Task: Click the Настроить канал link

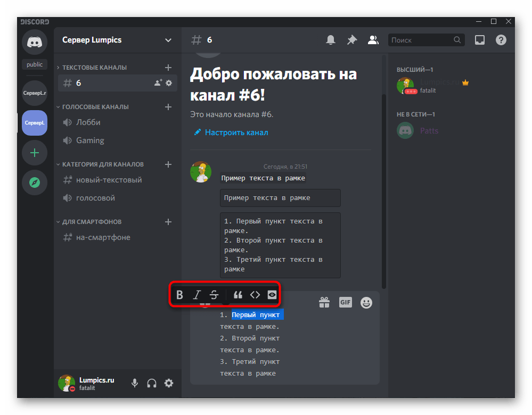Action: (236, 132)
